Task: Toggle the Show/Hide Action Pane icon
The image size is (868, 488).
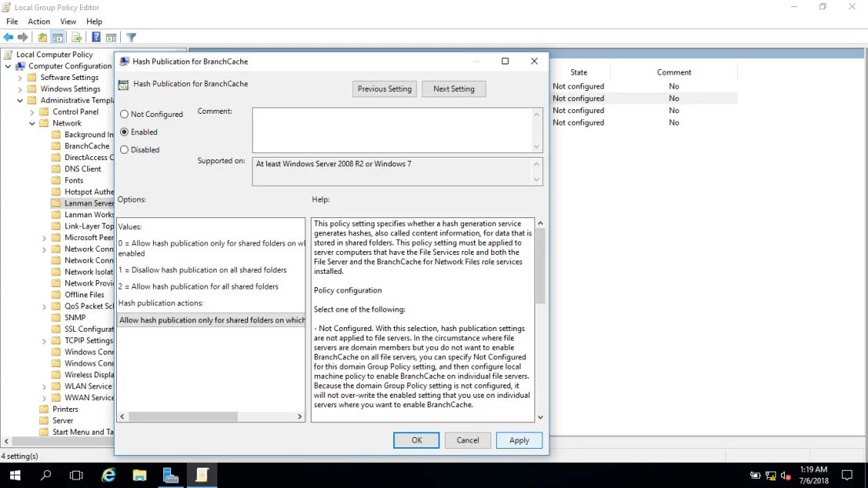Action: 111,37
